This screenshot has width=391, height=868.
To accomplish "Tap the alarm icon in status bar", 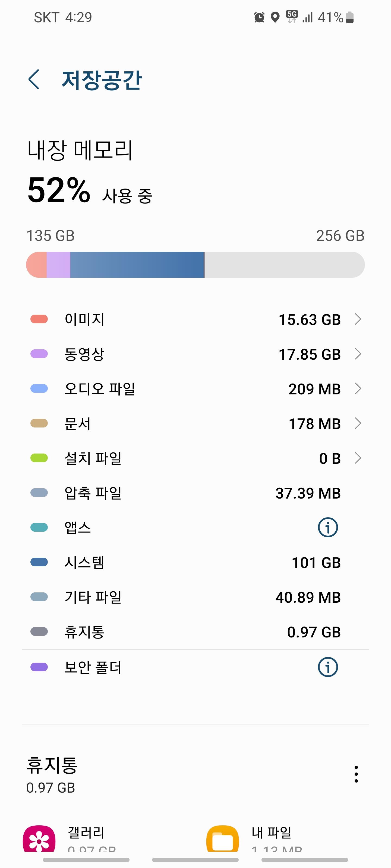I will pyautogui.click(x=259, y=17).
